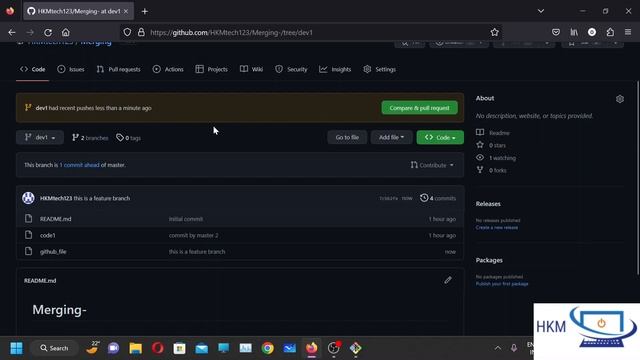Go to the browser home page icon
Image resolution: width=640 pixels, height=360 pixels.
(x=66, y=32)
